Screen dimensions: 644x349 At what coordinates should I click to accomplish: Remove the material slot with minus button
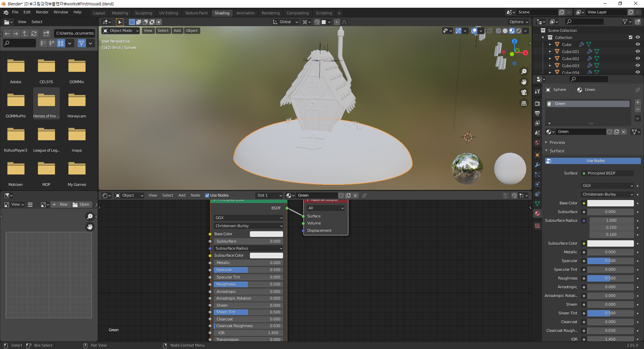click(x=638, y=109)
